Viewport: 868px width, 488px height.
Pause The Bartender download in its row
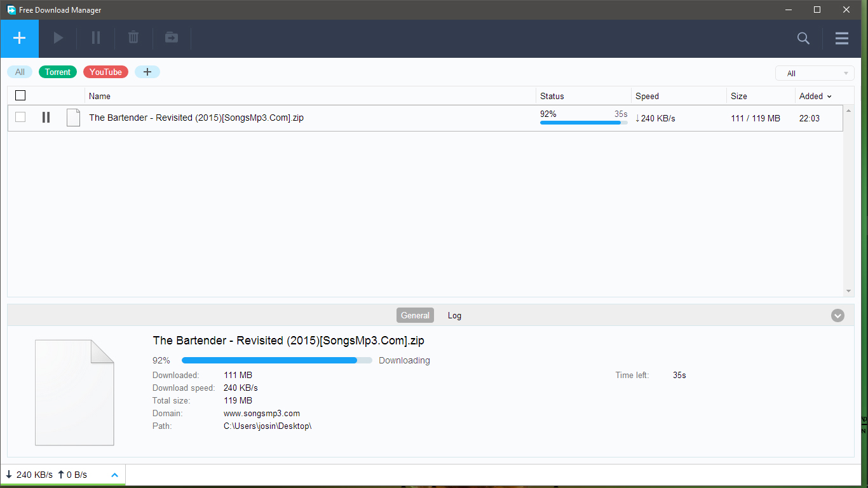(x=46, y=118)
